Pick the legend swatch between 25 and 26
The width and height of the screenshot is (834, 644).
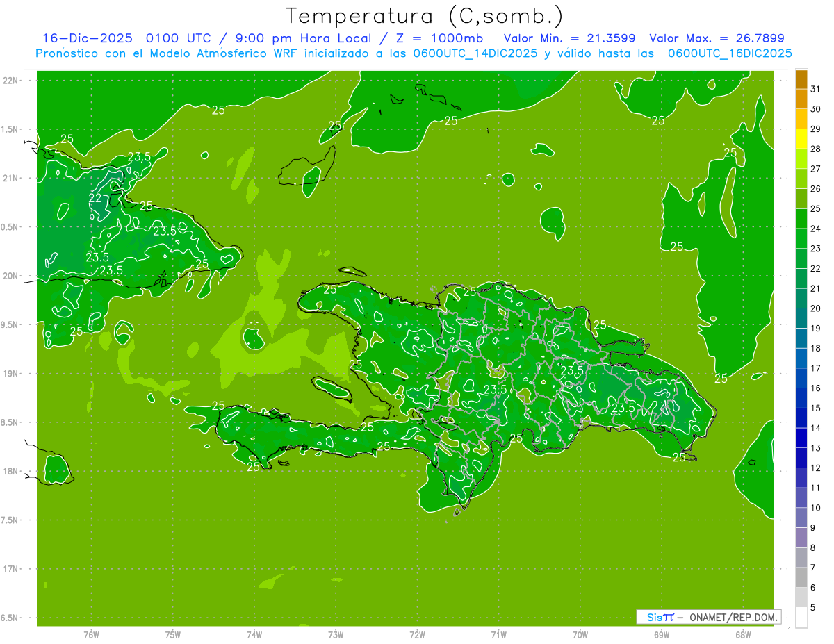pos(801,199)
